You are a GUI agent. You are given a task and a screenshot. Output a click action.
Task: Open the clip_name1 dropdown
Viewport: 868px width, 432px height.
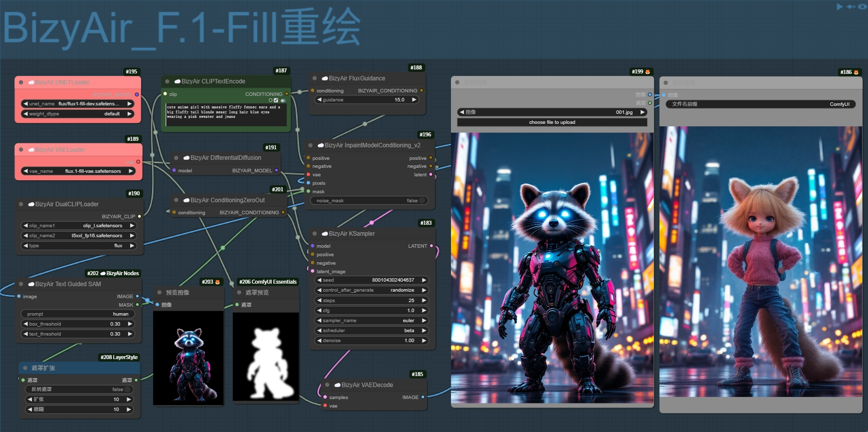pyautogui.click(x=79, y=226)
